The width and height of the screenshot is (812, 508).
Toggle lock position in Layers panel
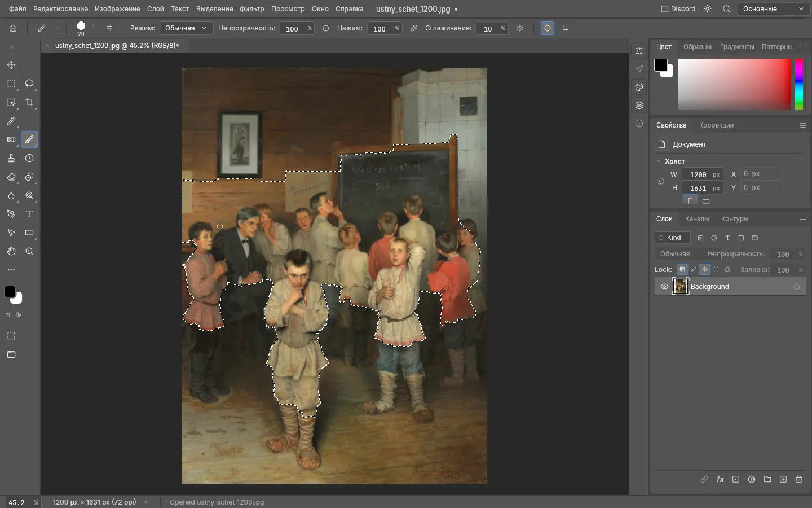[705, 269]
